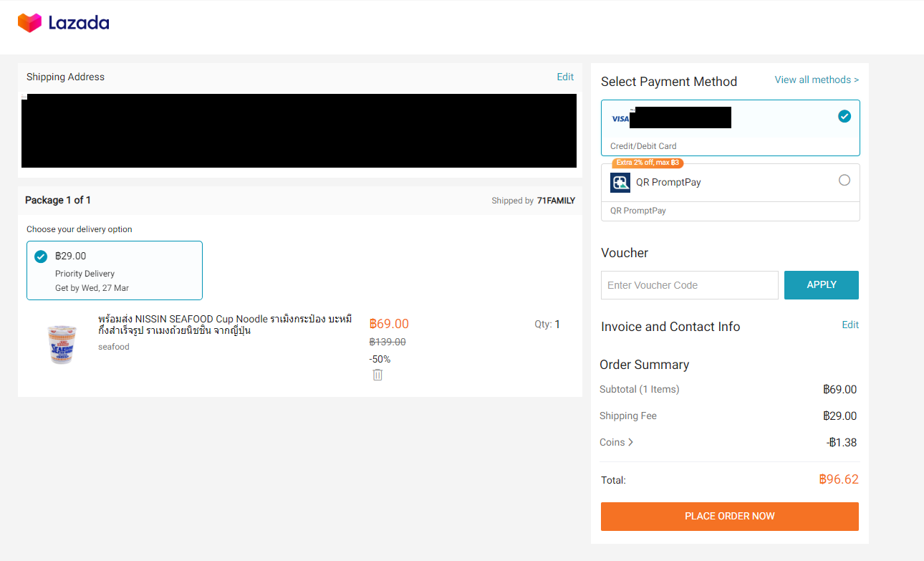This screenshot has width=924, height=561.
Task: Click the 'Get by Wed, 27 Mar' text
Action: pos(92,288)
